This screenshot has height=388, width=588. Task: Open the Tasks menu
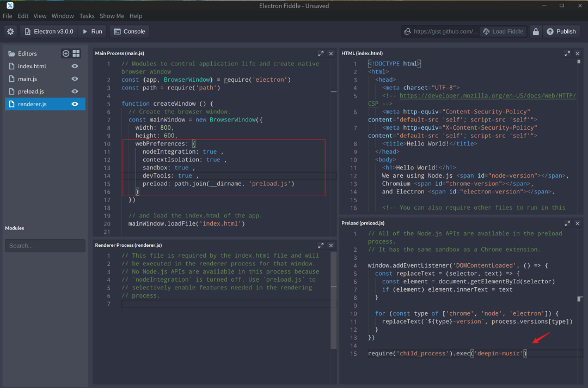pos(87,16)
